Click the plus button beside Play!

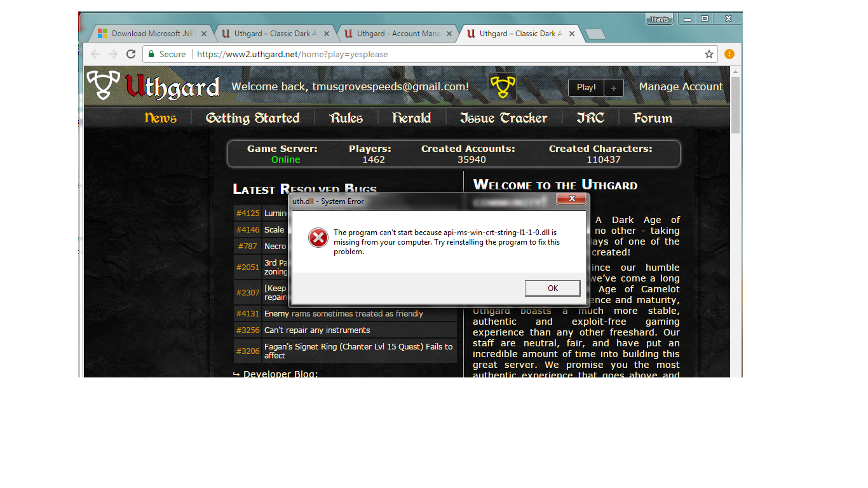tap(613, 88)
